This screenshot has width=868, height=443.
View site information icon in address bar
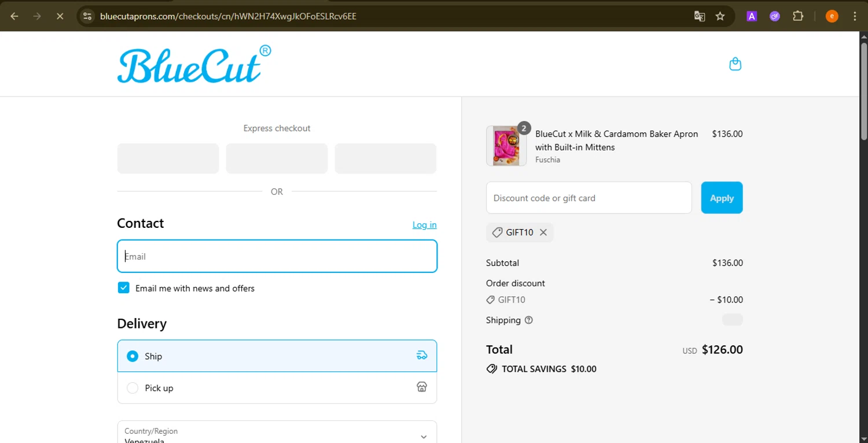pos(87,16)
